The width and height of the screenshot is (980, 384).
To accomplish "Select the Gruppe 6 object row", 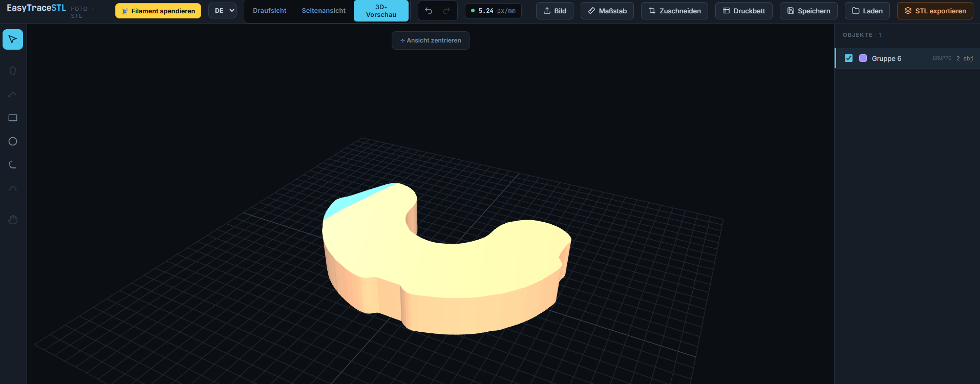I will click(x=907, y=58).
